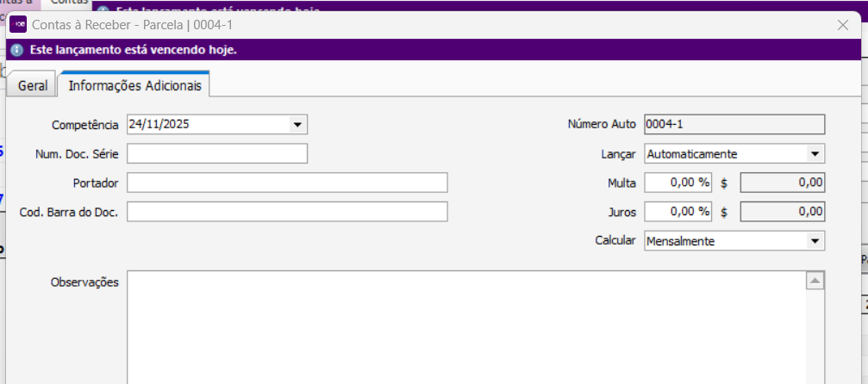The image size is (868, 384).
Task: Close the Contas à Receber dialog
Action: 843,25
